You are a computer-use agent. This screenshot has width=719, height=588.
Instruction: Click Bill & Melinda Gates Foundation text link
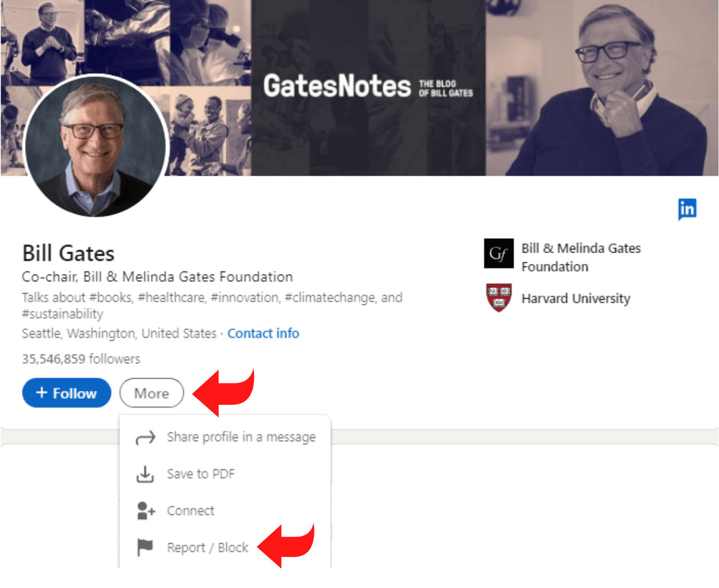(581, 257)
